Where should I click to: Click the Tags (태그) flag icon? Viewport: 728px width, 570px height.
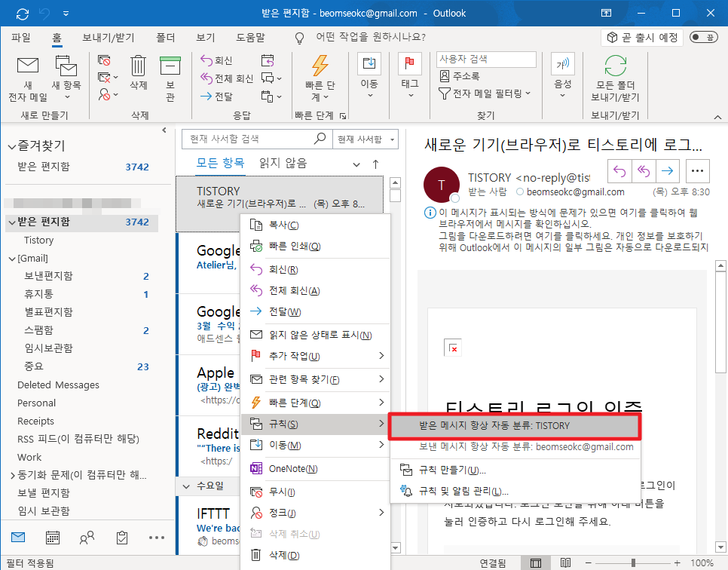[409, 63]
